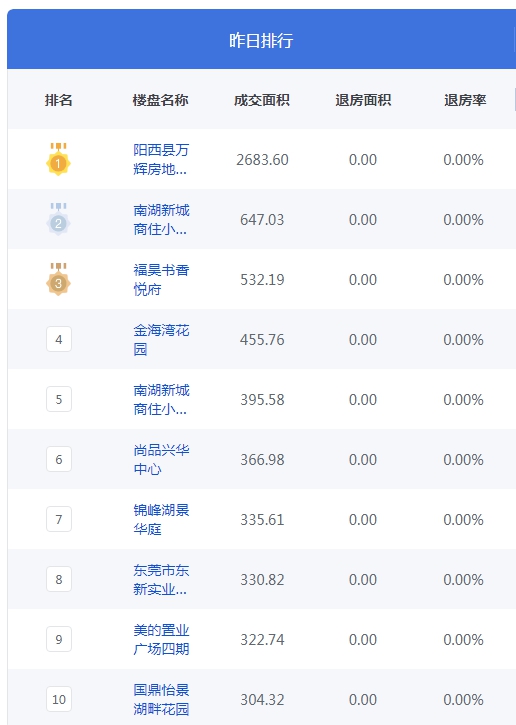Open the 阳西县万辉房地... property link
516x725 pixels.
[161, 160]
